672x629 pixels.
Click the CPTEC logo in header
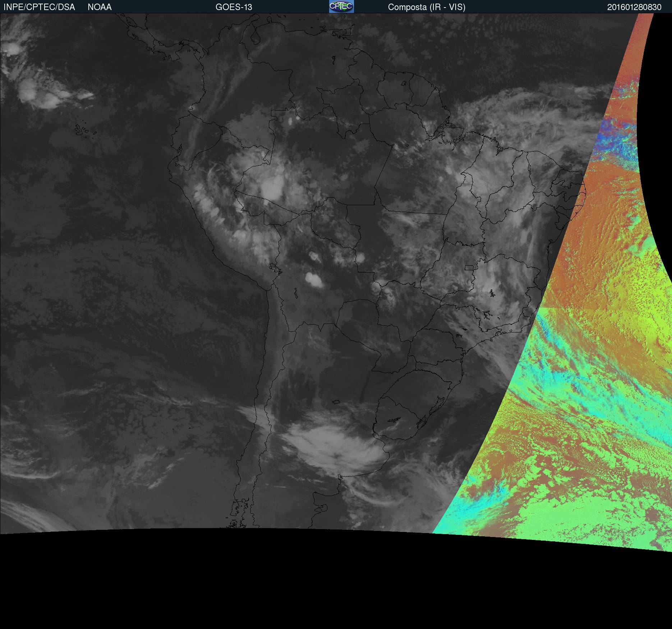[341, 6]
